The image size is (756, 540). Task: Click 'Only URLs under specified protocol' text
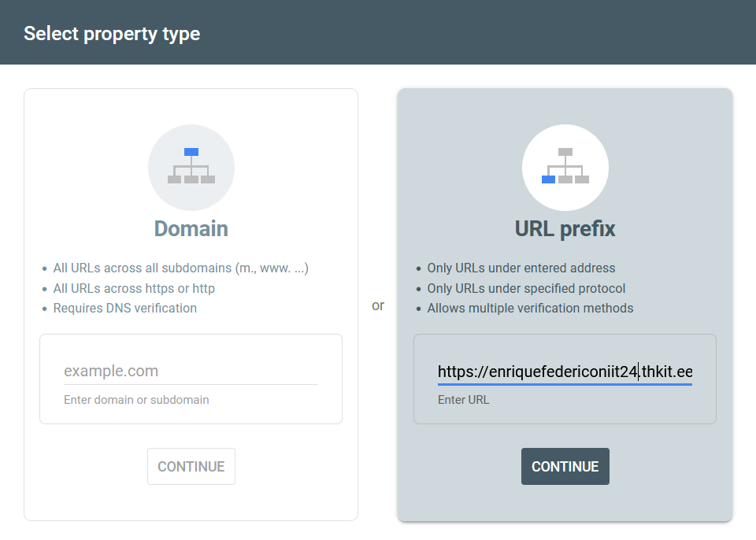coord(526,288)
